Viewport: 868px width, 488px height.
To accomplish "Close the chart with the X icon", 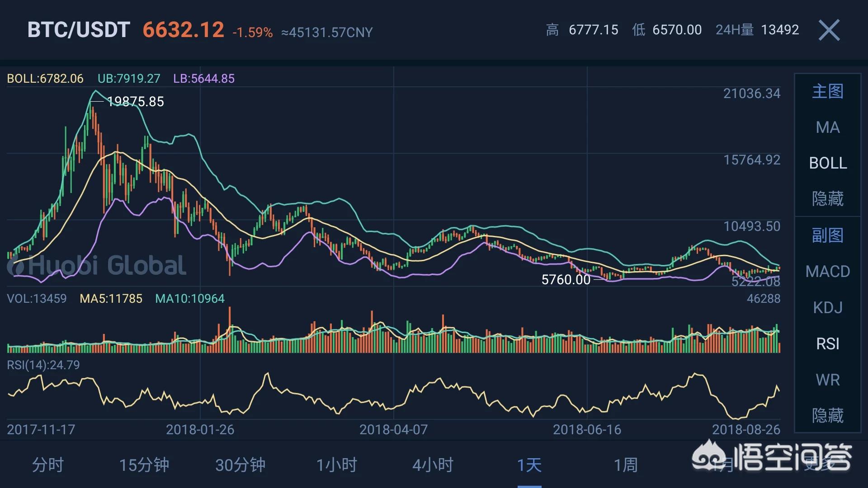I will (829, 30).
